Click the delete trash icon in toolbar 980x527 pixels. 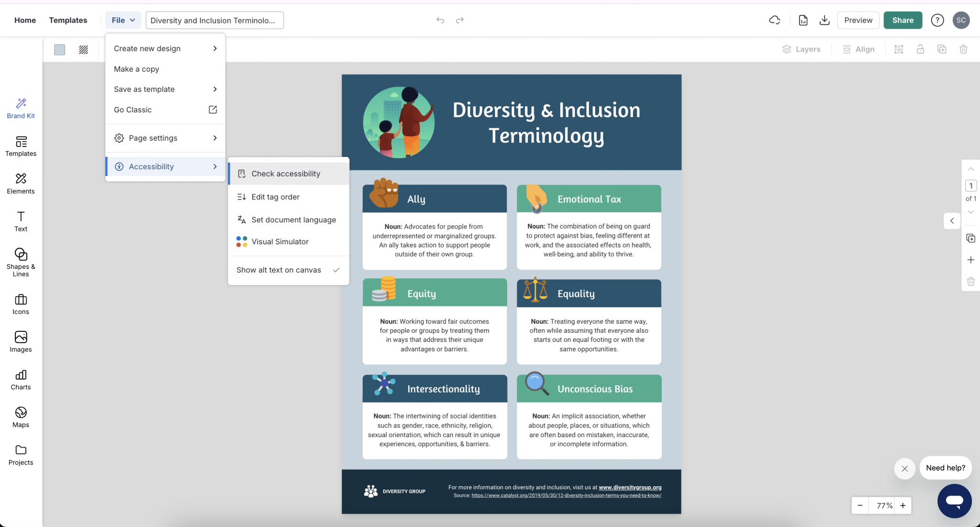click(x=964, y=49)
